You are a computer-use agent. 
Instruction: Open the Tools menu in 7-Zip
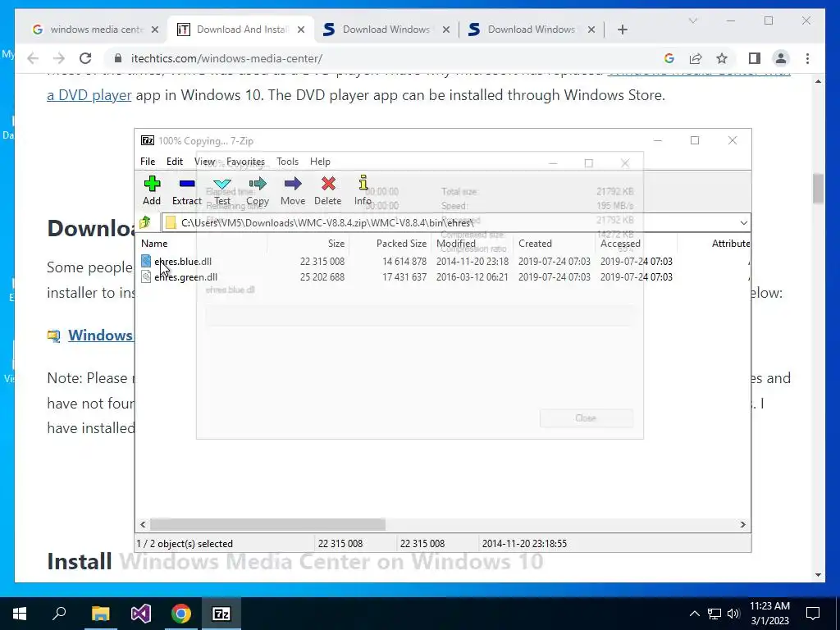coord(288,162)
